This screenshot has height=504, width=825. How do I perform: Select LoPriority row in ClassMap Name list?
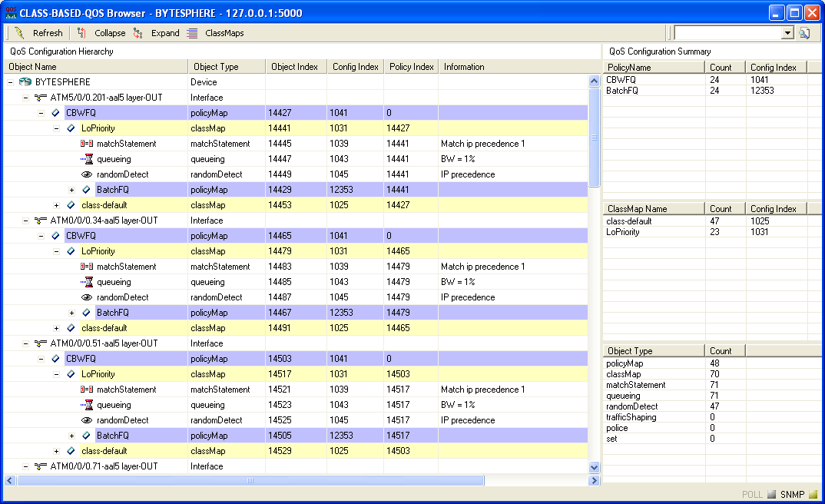pos(623,232)
